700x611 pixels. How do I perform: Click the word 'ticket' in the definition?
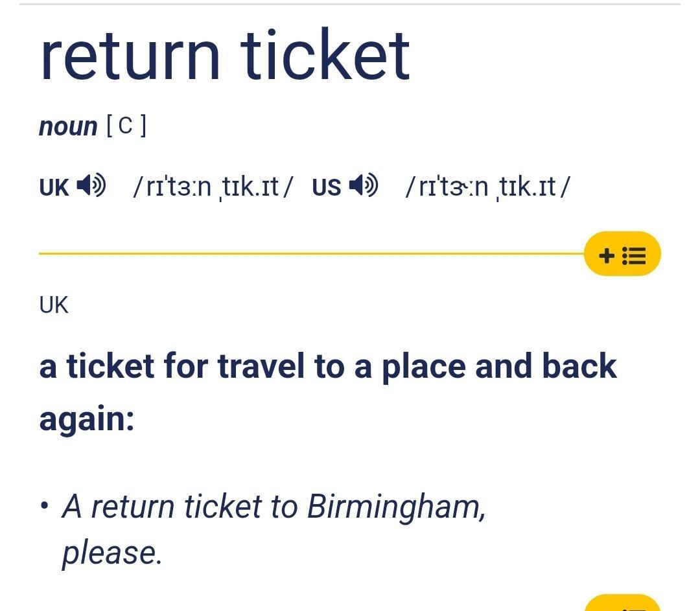[110, 366]
